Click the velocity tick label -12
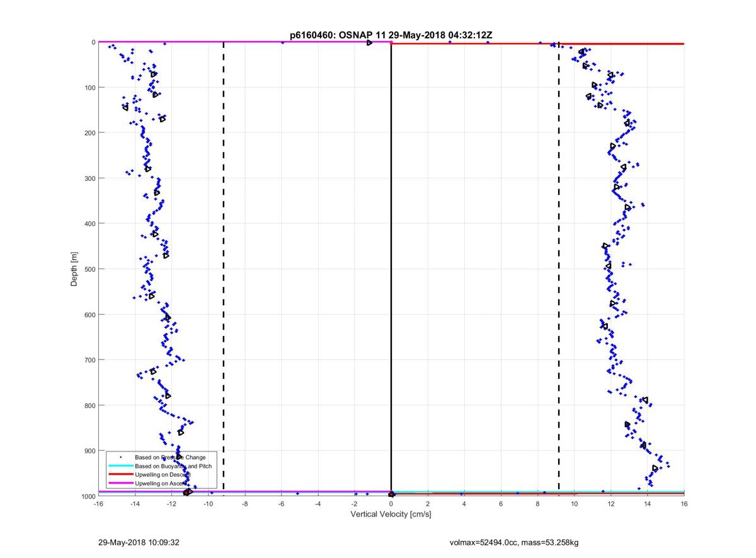Viewport: 756px width, 558px height. 171,504
